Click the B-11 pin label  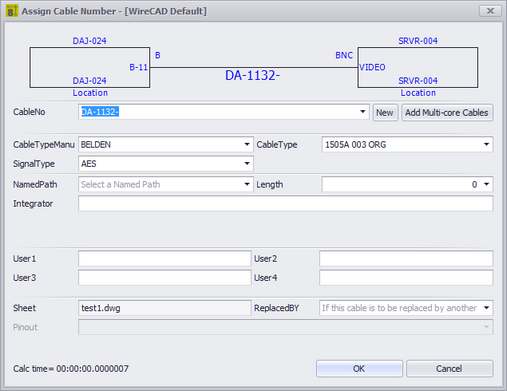click(138, 67)
